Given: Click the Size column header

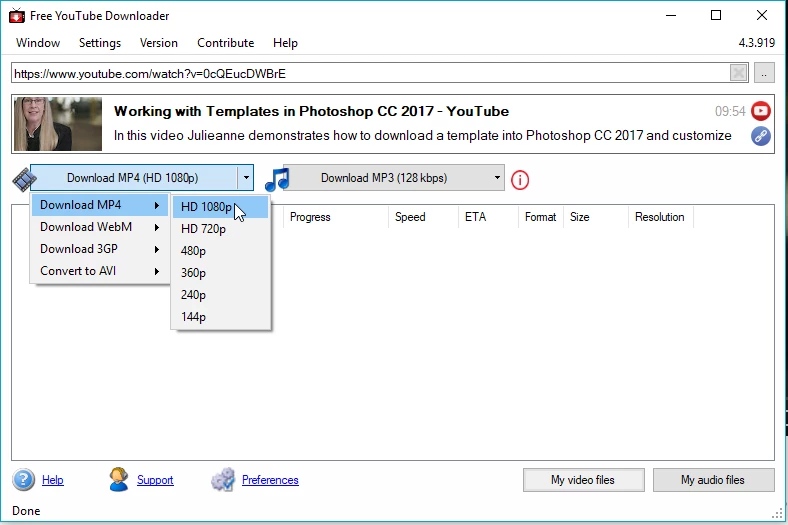Looking at the screenshot, I should (596, 217).
